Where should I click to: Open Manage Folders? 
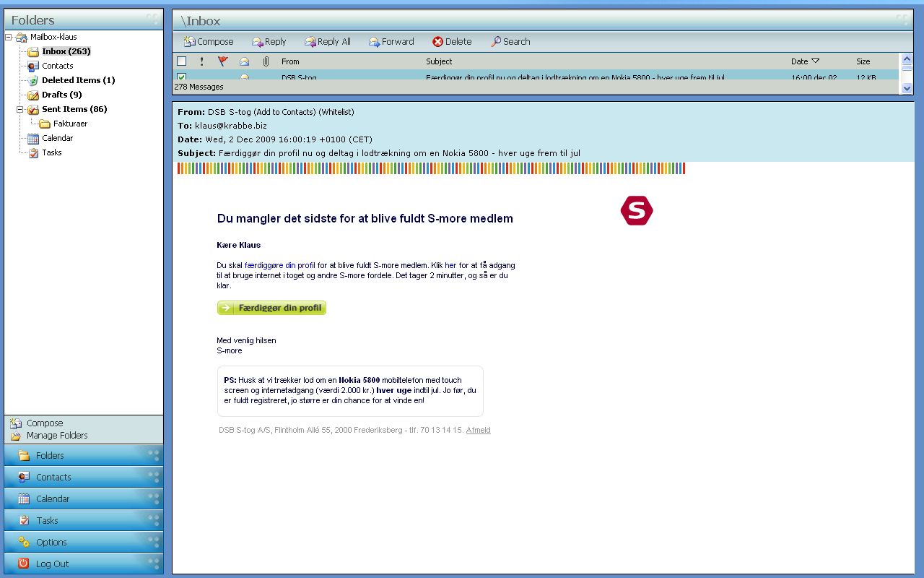coord(57,436)
